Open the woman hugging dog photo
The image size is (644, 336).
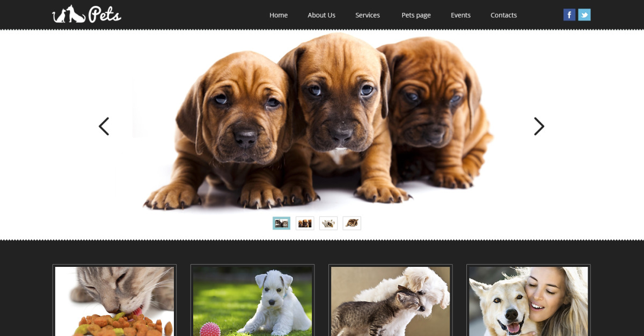click(528, 301)
